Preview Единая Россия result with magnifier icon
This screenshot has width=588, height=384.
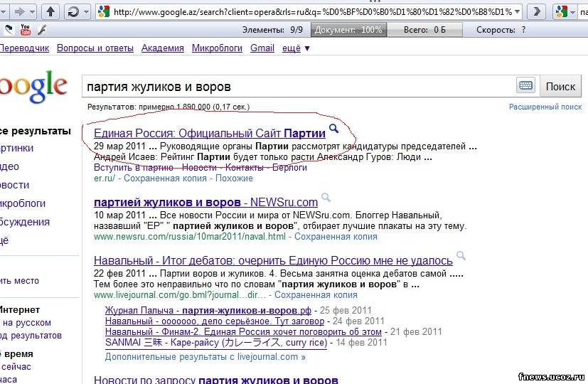[x=333, y=129]
